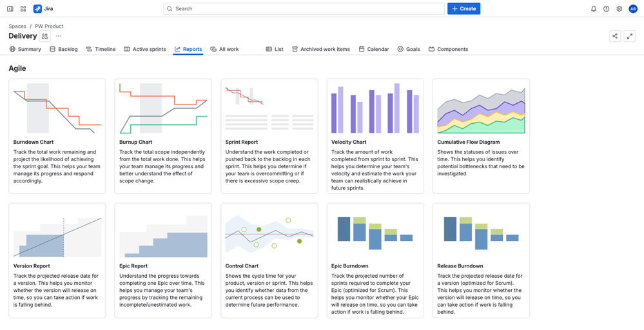Screen dimensions: 644x330
Task: Click the Timeline tab's bars icon
Action: 89,49
